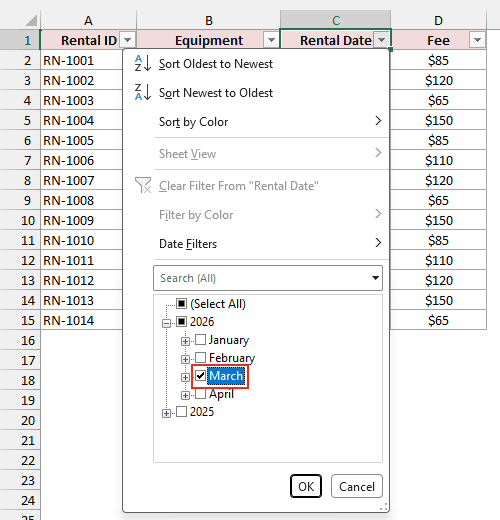Select row 16 header
Image resolution: width=500 pixels, height=520 pixels.
[x=20, y=340]
